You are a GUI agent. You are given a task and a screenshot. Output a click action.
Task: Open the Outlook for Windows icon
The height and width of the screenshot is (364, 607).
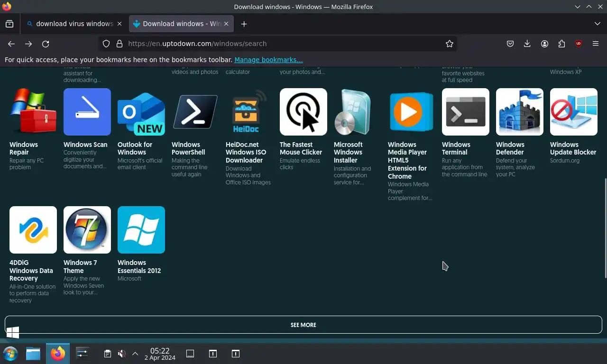coord(141,112)
